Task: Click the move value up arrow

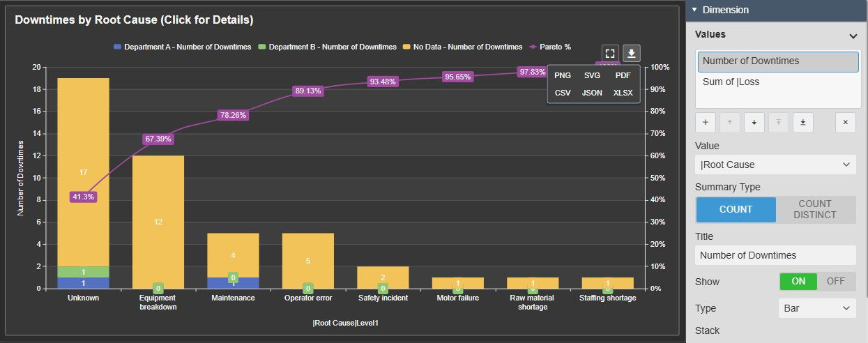Action: pos(729,122)
